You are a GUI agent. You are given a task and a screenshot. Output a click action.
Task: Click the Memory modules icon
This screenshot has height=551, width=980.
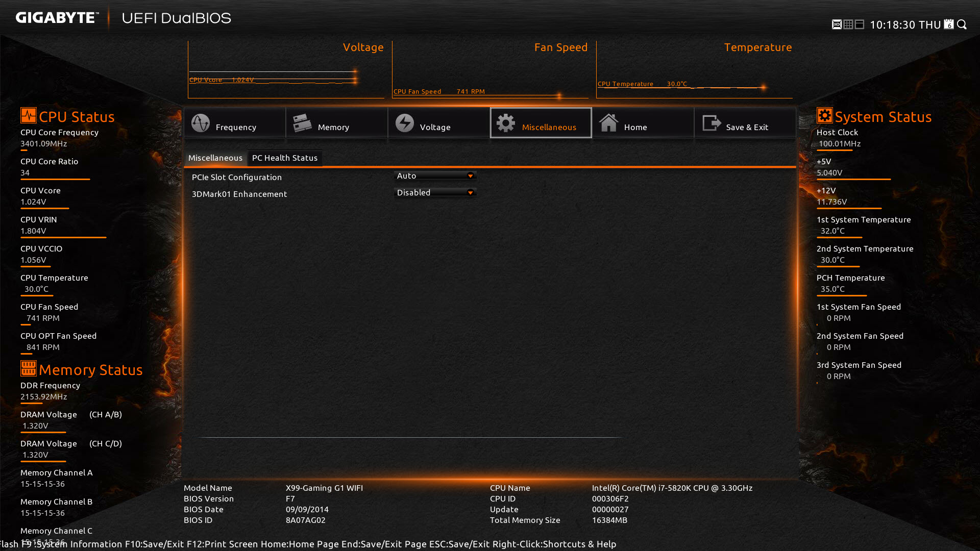pyautogui.click(x=302, y=123)
